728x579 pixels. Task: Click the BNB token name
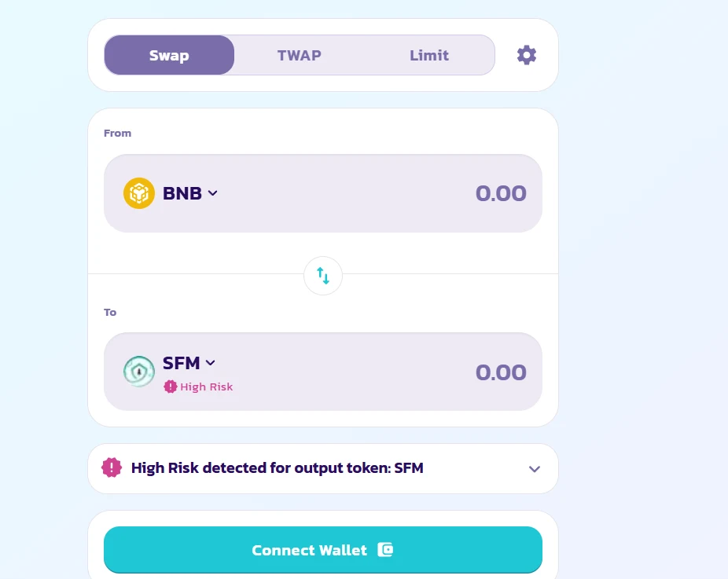[x=182, y=193]
